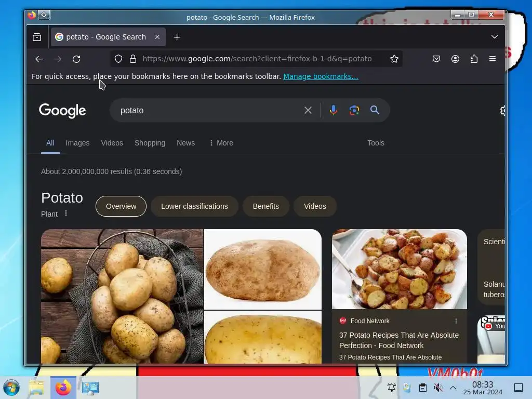The image size is (532, 399).
Task: Open a new tab with plus
Action: 177,37
